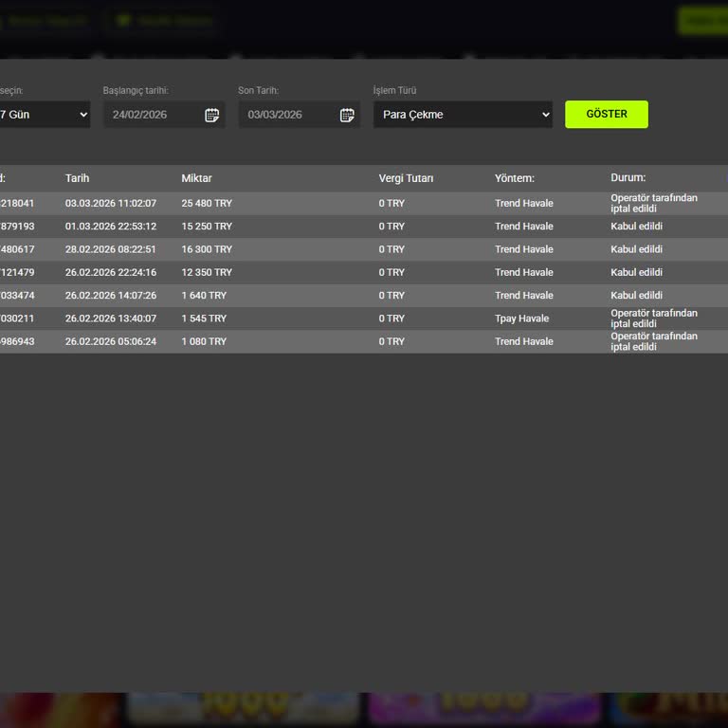Click the Durum column header
The image size is (728, 728).
tap(628, 177)
